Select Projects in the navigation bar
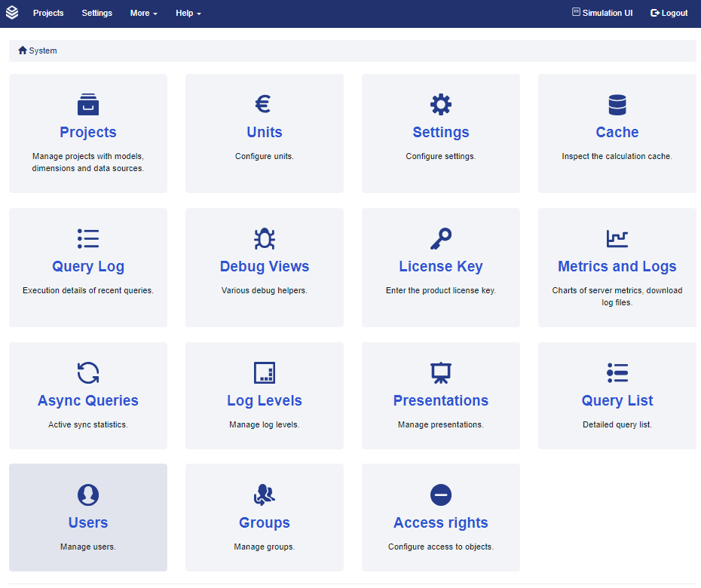This screenshot has width=701, height=588. click(x=48, y=13)
